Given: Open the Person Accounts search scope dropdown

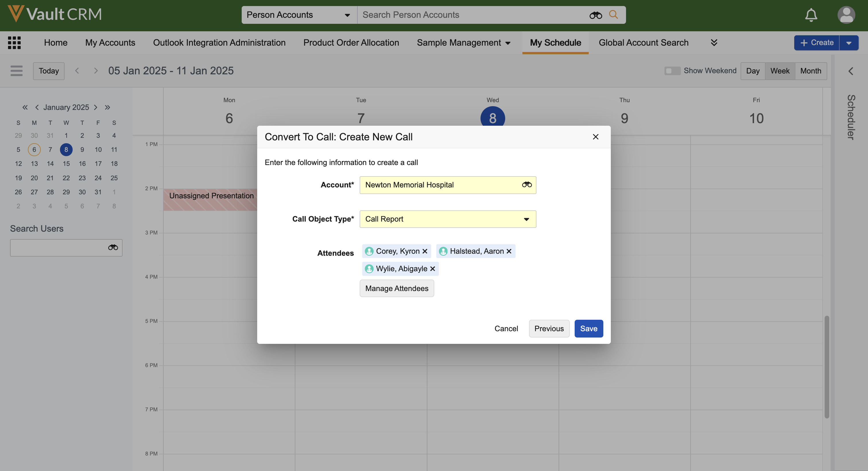Looking at the screenshot, I should [x=299, y=15].
